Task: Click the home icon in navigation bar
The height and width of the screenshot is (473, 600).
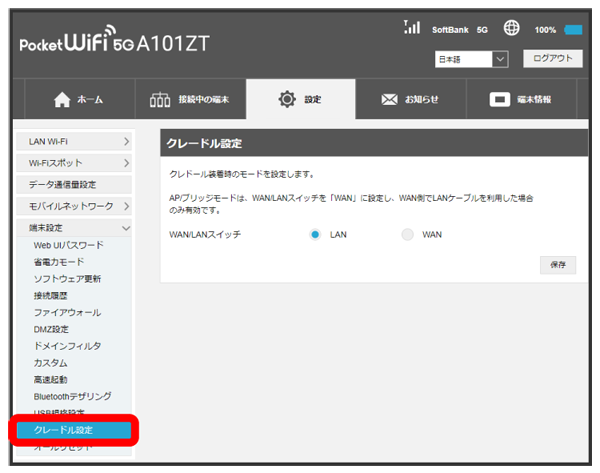Action: (62, 100)
